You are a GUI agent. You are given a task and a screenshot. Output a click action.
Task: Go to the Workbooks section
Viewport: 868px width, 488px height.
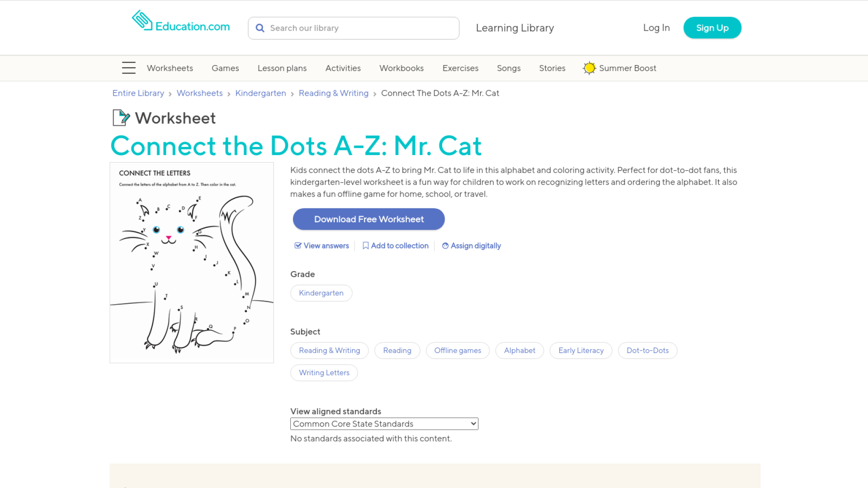pyautogui.click(x=401, y=68)
